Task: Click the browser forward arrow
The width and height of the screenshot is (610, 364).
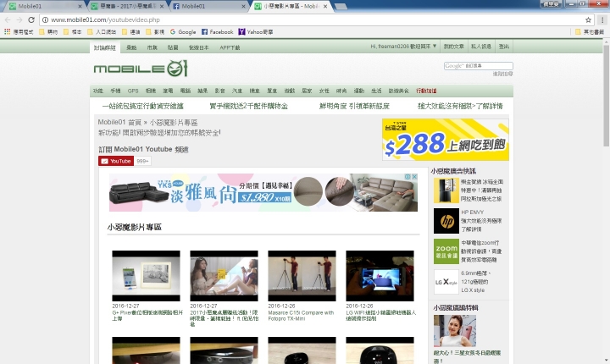Action: [19, 19]
